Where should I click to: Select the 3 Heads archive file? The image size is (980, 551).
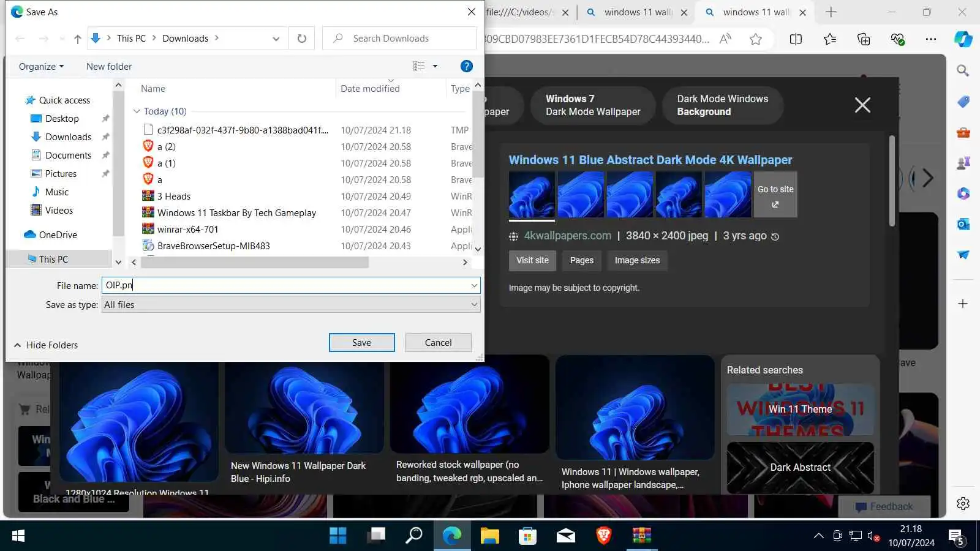[x=173, y=197]
